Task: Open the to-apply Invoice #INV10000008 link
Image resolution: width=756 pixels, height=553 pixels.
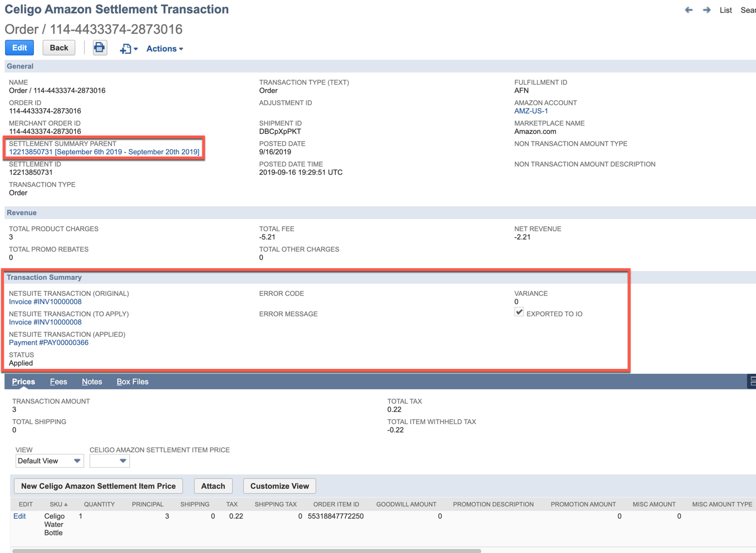Action: [45, 322]
